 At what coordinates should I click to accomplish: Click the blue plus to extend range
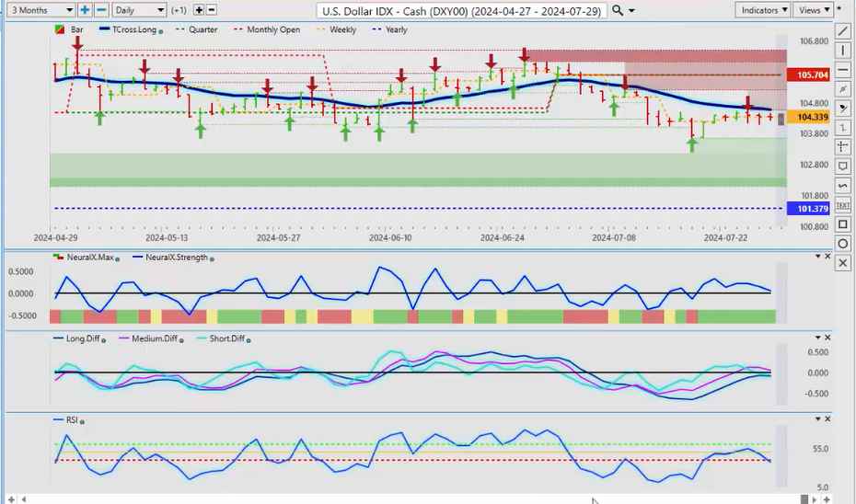(x=86, y=10)
